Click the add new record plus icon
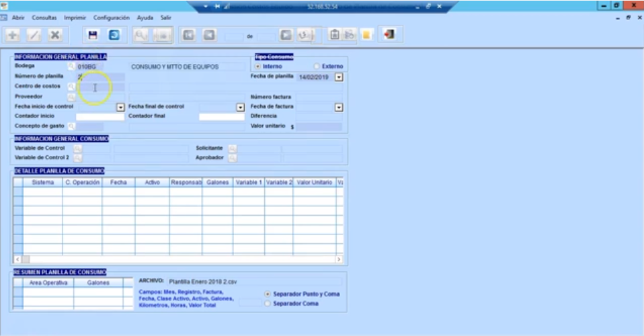 pyautogui.click(x=12, y=36)
